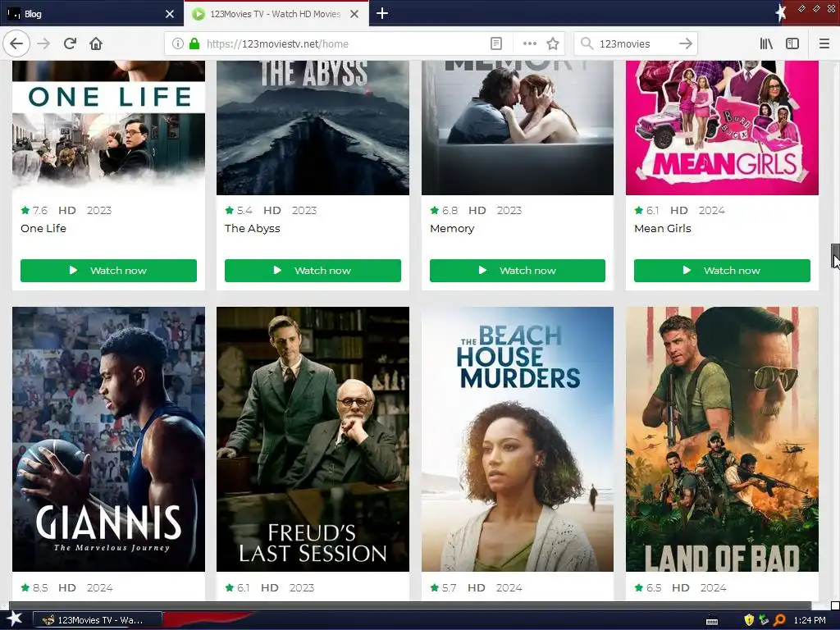Focus the 123movies search box

point(635,44)
